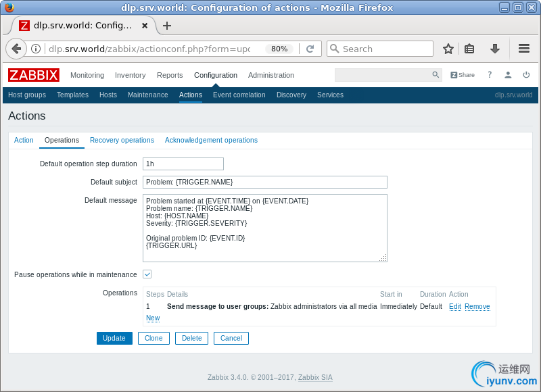Image resolution: width=541 pixels, height=392 pixels.
Task: Add a New operation step
Action: pos(153,318)
